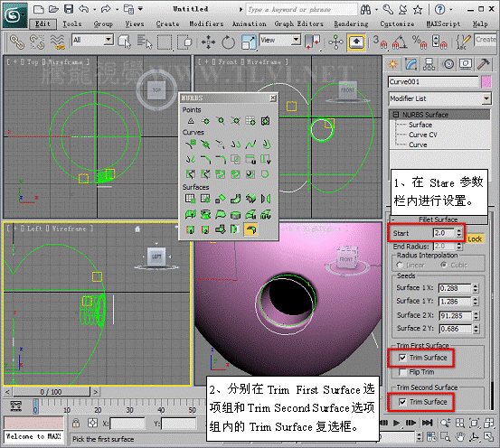500x448 pixels.
Task: Click Create CV Curve in NURBS toolbox
Action: [191, 145]
